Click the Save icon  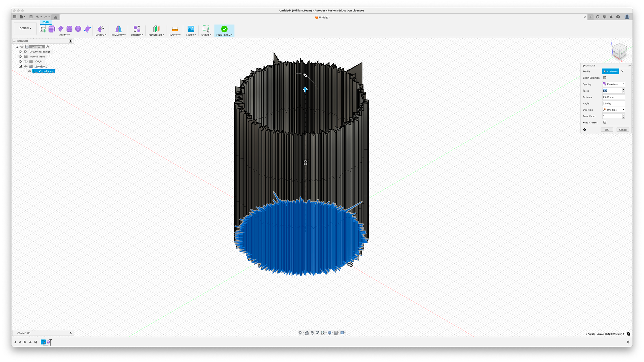(x=31, y=17)
